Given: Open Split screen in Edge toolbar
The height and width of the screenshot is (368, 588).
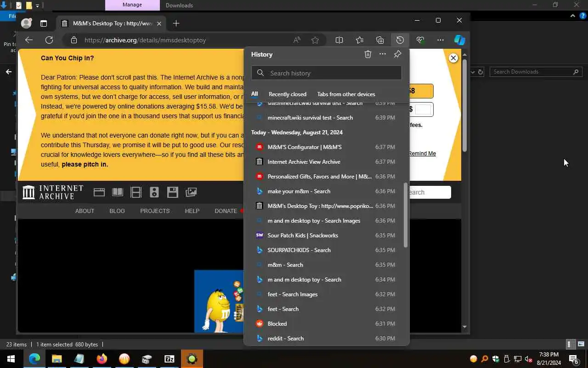Looking at the screenshot, I should [339, 40].
